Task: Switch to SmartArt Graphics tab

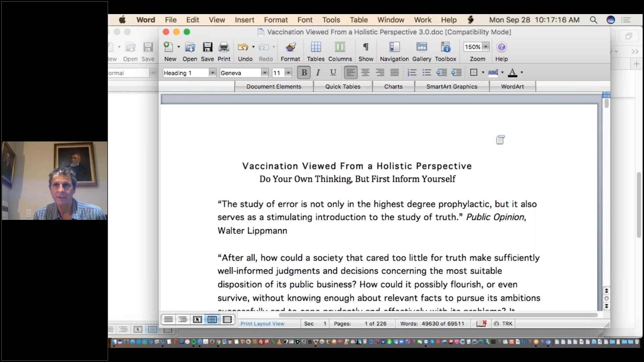Action: tap(451, 86)
